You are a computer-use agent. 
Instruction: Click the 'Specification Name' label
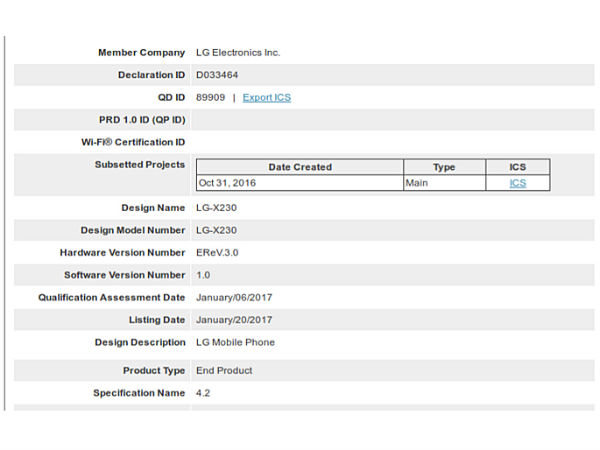coord(139,393)
